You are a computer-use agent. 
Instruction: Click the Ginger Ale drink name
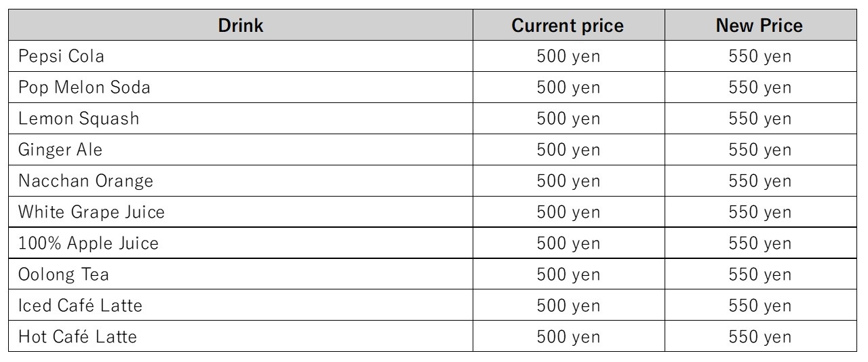[60, 150]
